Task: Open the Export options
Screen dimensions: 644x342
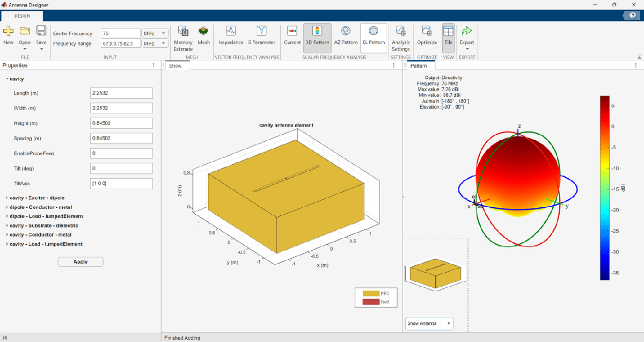Action: click(x=467, y=37)
